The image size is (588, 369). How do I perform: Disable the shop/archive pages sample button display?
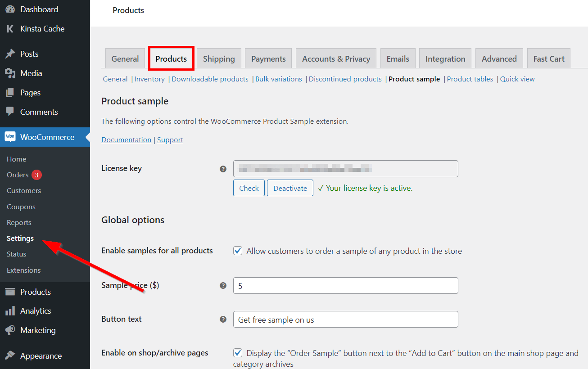(x=237, y=353)
